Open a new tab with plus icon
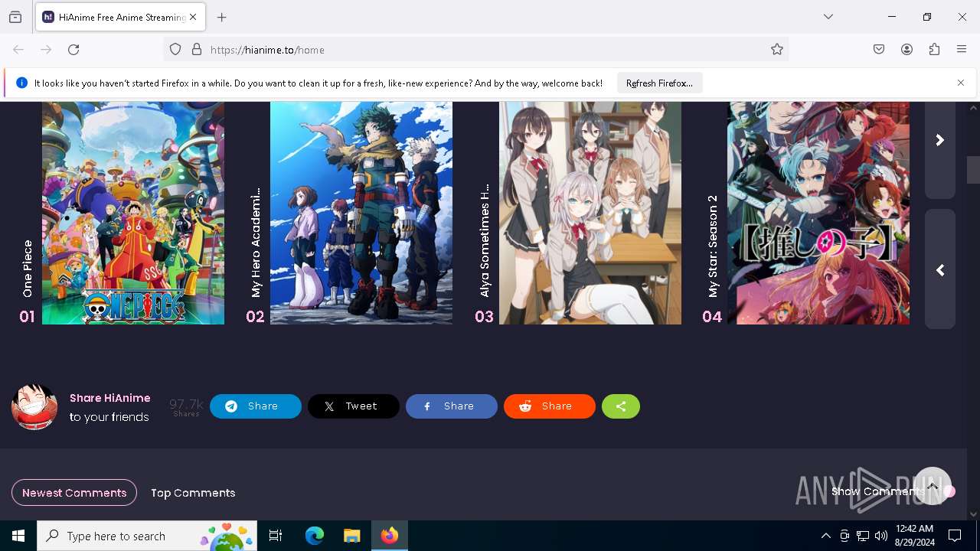Image resolution: width=980 pixels, height=551 pixels. click(222, 17)
